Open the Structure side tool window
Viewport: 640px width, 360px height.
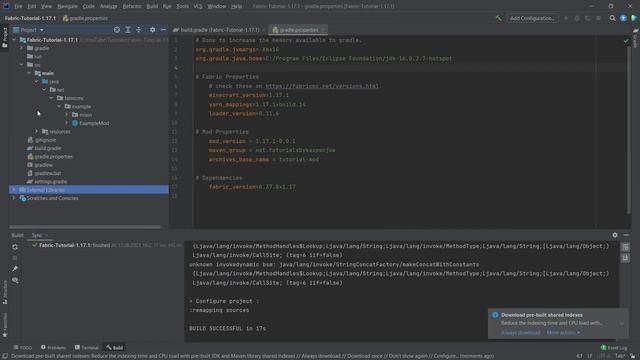[x=4, y=292]
